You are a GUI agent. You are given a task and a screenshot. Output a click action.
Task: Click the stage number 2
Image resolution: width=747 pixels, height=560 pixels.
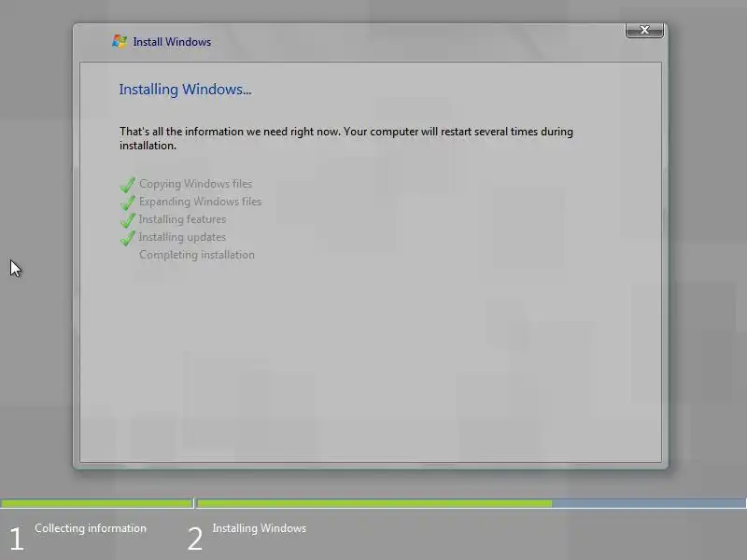[x=195, y=539]
